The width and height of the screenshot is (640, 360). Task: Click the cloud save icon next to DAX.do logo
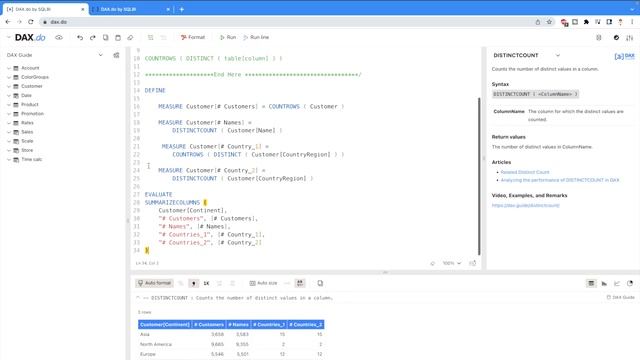(59, 38)
